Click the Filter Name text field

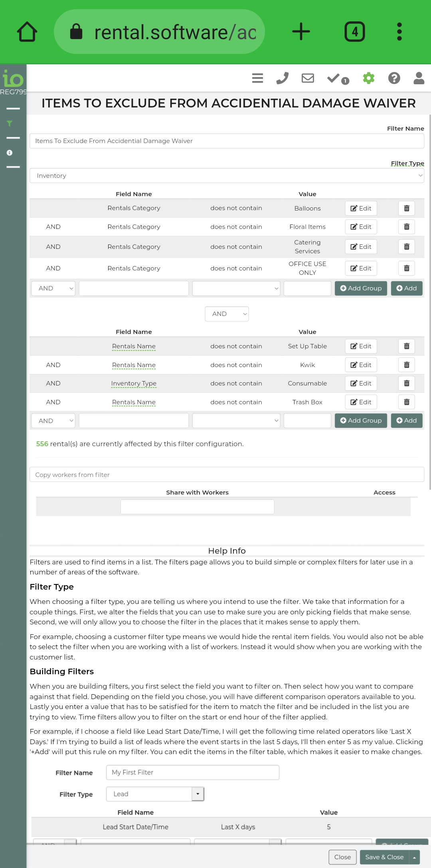(x=227, y=141)
